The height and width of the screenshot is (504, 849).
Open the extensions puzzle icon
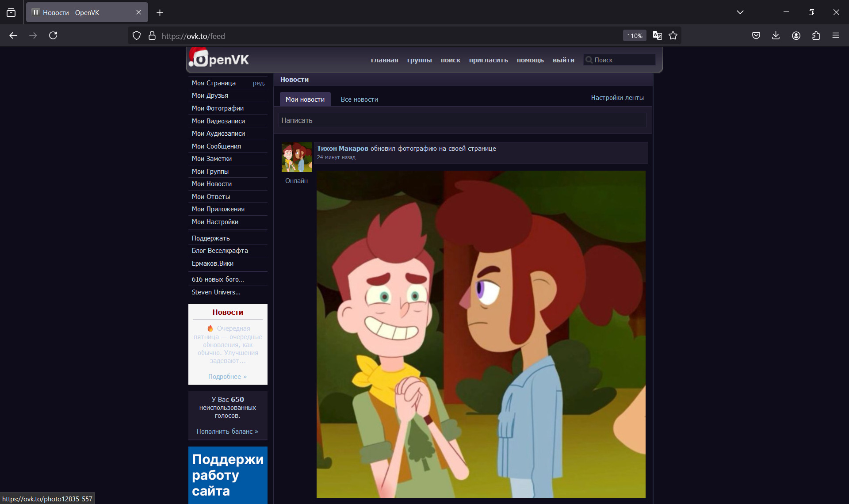[x=816, y=36]
